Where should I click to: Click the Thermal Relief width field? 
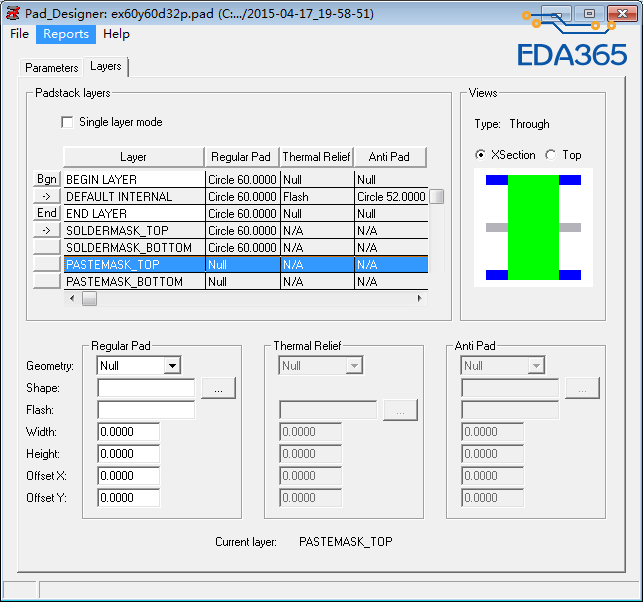tap(310, 432)
